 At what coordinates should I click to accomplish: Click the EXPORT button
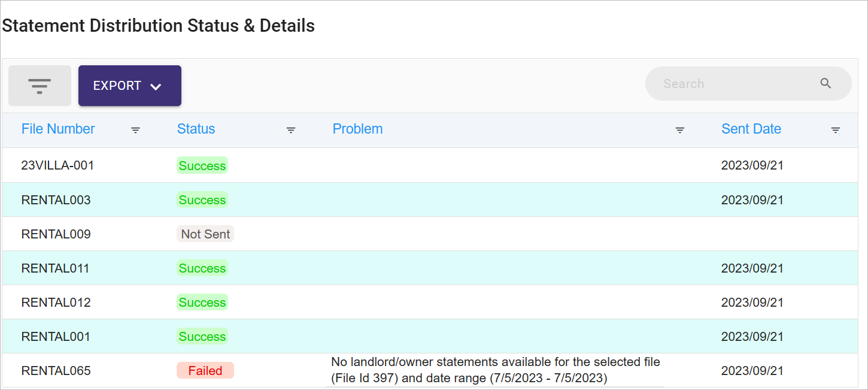pyautogui.click(x=130, y=86)
